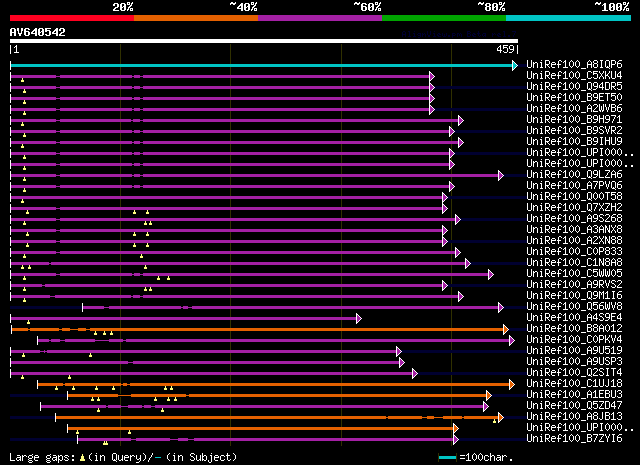Screen dimensions: 640x465
Task: Click the query end position 459
Action: pyautogui.click(x=505, y=49)
